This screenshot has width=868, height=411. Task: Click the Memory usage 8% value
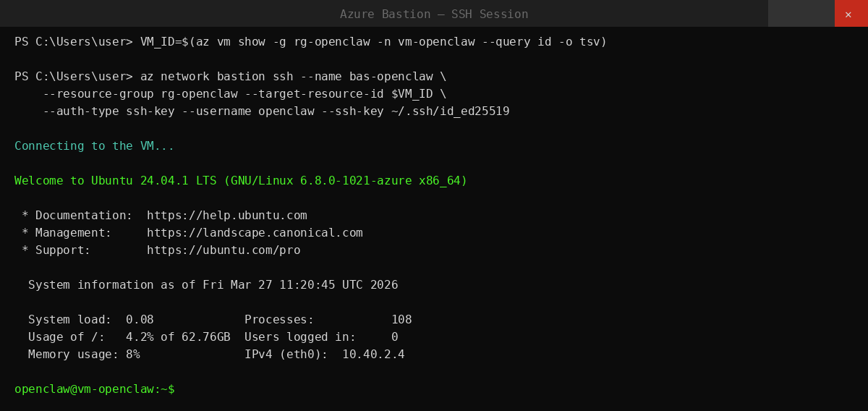coord(132,355)
